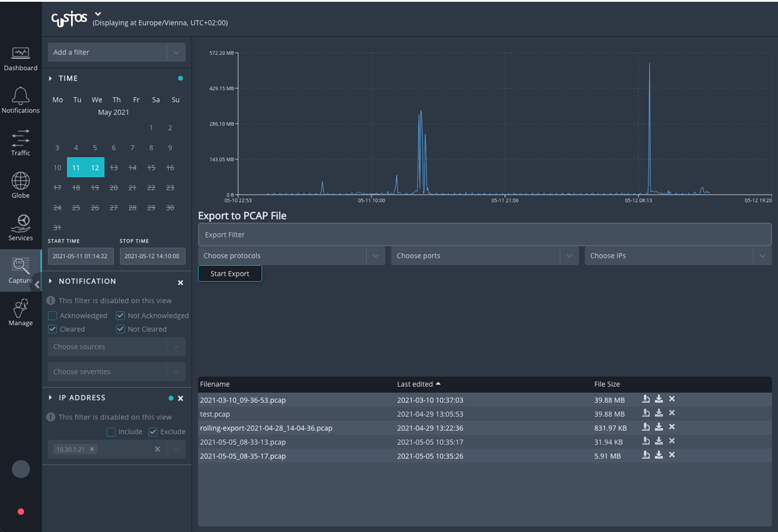
Task: Open the Services page
Action: [x=21, y=228]
